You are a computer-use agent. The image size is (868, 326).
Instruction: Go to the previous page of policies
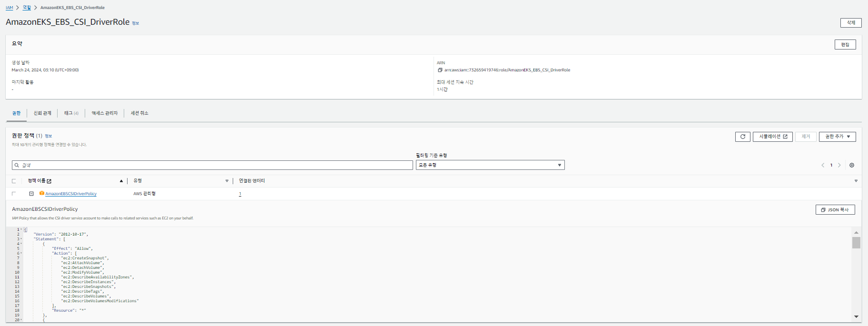coord(823,165)
